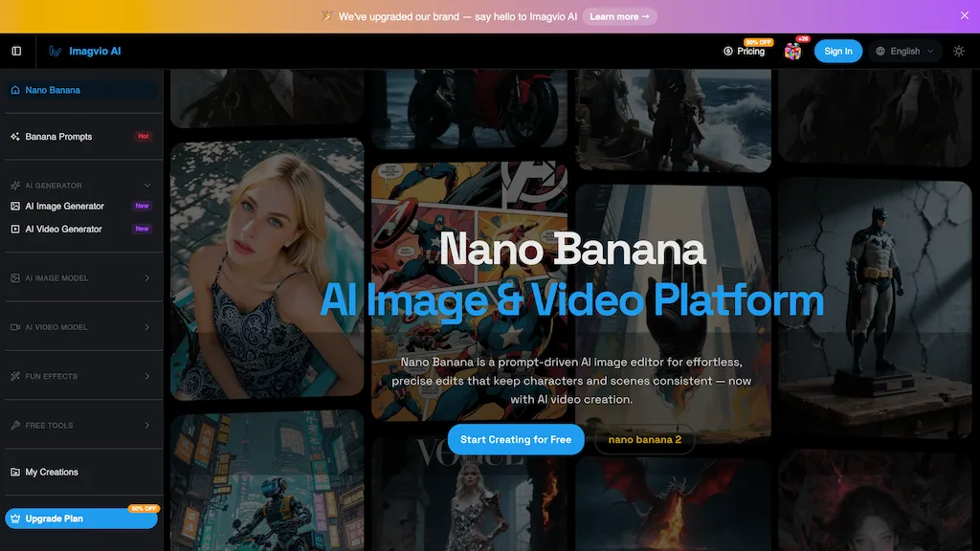Click the AI Video Model camera icon
The width and height of the screenshot is (980, 551).
(15, 327)
